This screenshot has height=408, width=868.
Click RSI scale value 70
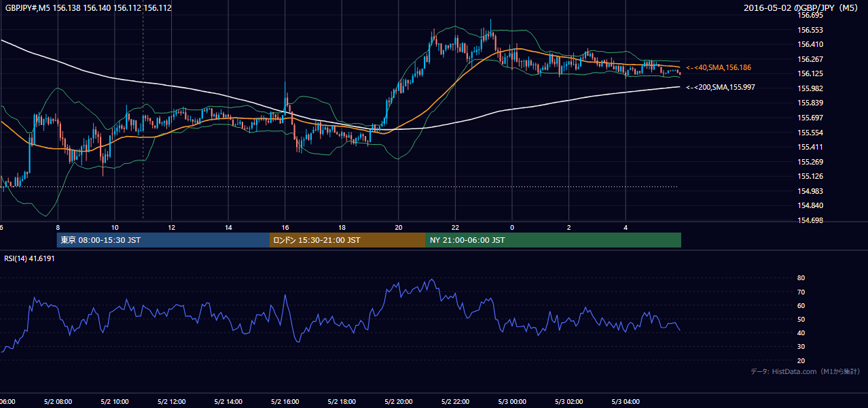click(801, 292)
